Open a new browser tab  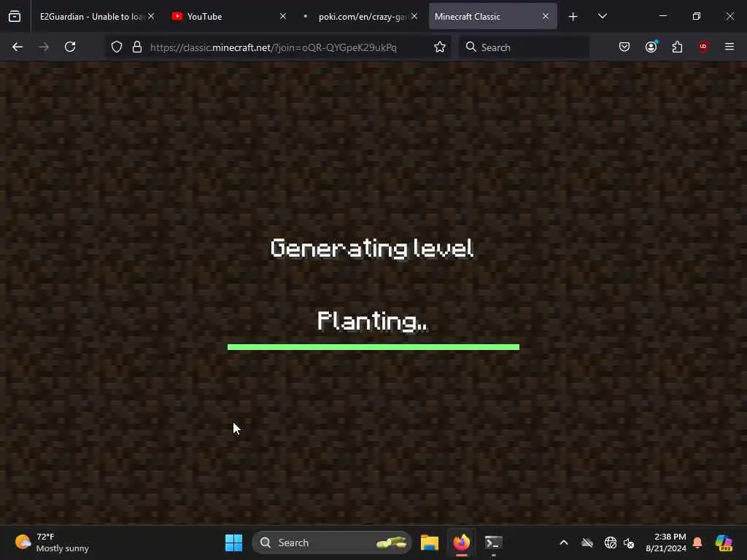click(x=573, y=17)
